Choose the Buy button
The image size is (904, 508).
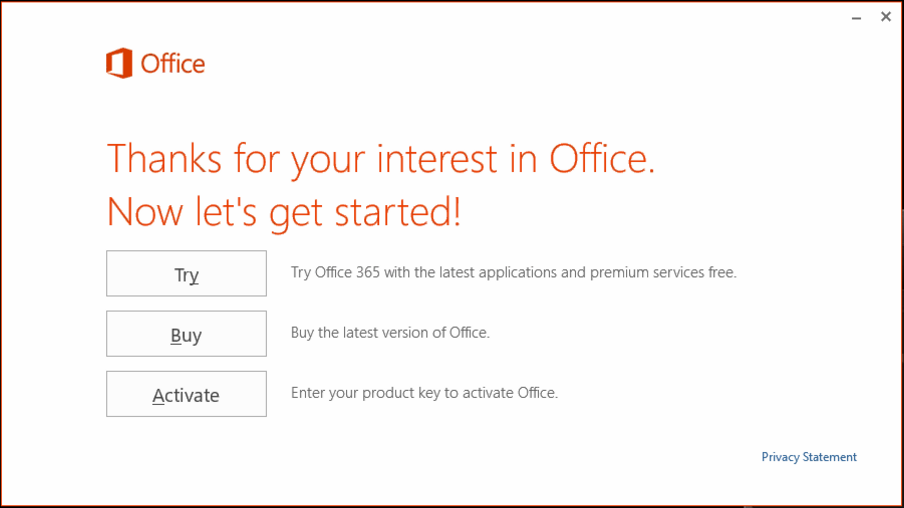click(186, 334)
